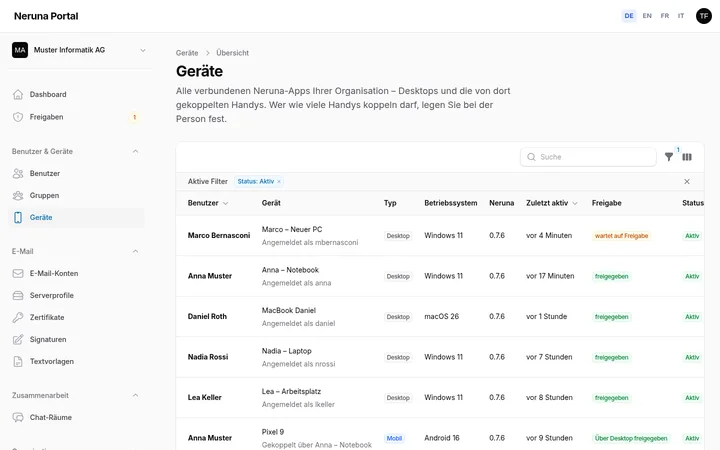The height and width of the screenshot is (450, 720).
Task: Open Serverprofile in sidebar
Action: point(51,296)
